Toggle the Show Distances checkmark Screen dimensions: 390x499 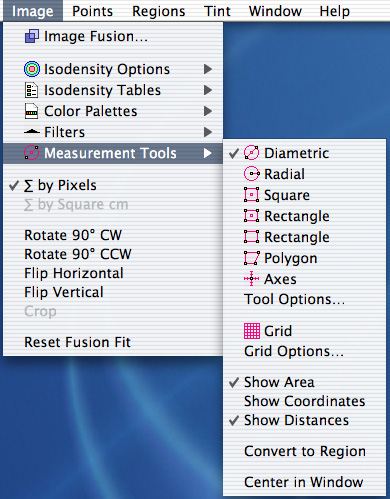(234, 420)
